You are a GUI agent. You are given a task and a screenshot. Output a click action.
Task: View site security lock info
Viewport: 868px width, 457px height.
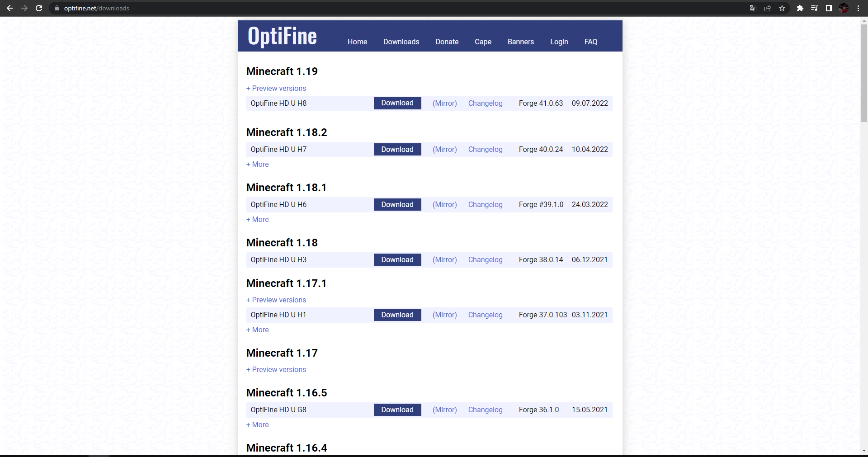pos(57,8)
